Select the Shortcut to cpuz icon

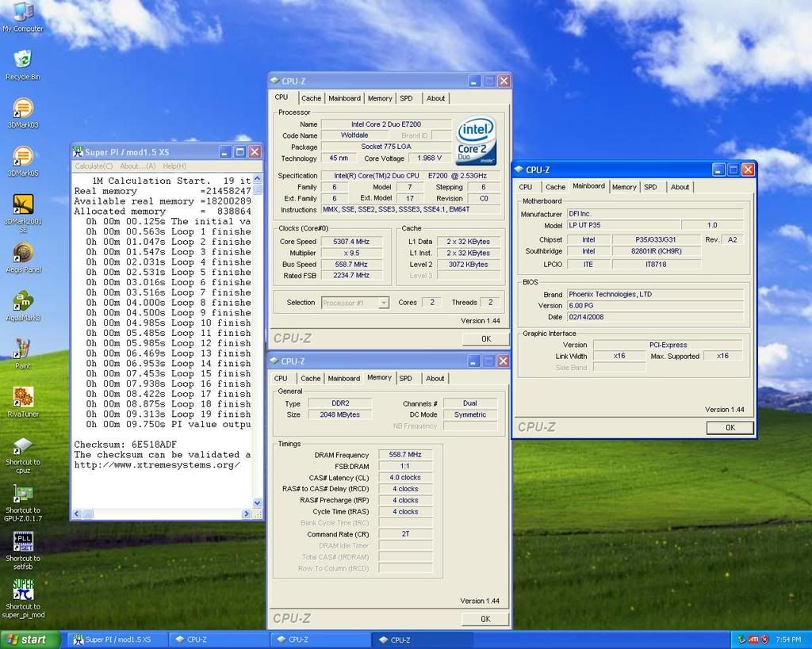pyautogui.click(x=23, y=455)
